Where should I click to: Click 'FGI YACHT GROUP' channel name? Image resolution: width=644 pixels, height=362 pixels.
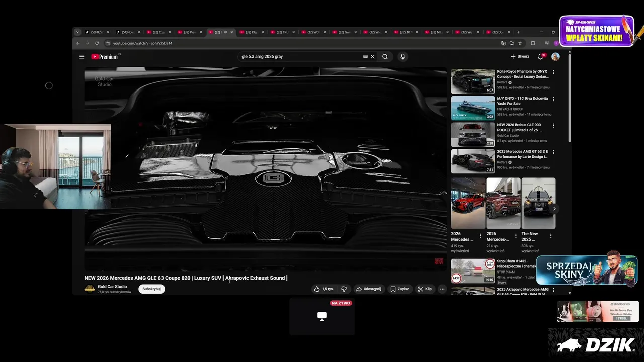coord(510,109)
